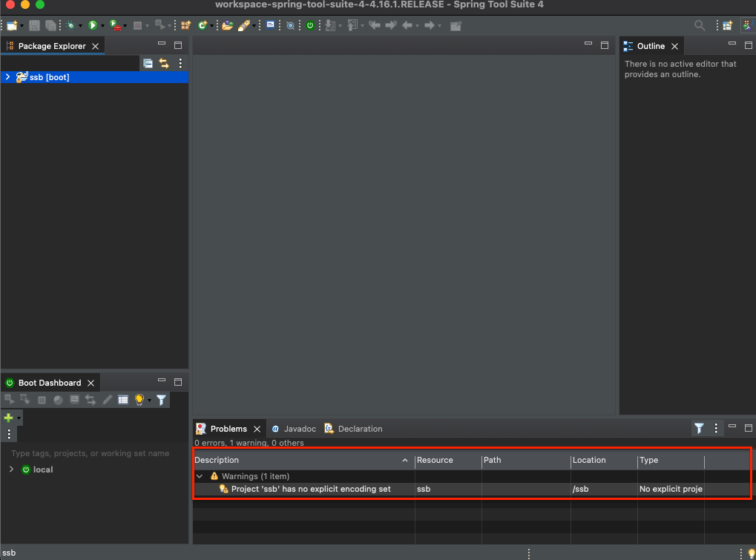The height and width of the screenshot is (560, 756).
Task: Minimize the Package Explorer panel
Action: coord(162,44)
